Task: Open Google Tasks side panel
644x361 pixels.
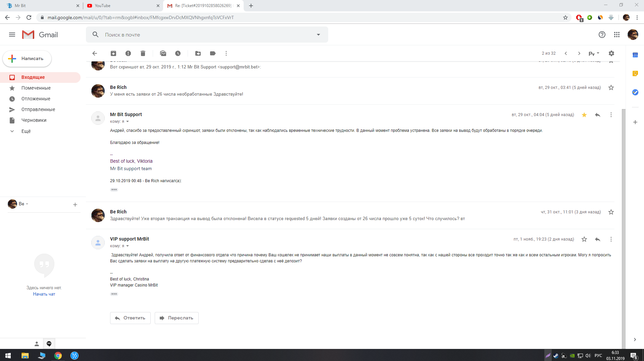Action: 635,92
